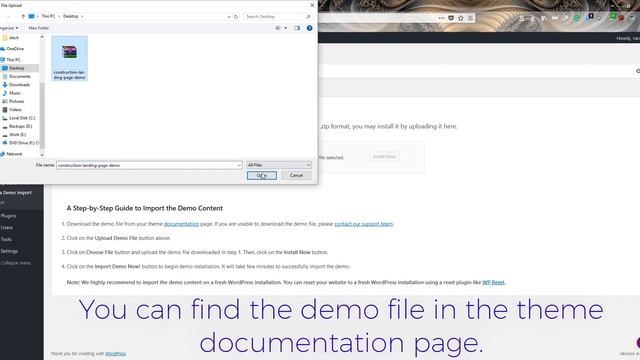
Task: Select Desktop breadcrumb in address bar
Action: (x=71, y=16)
